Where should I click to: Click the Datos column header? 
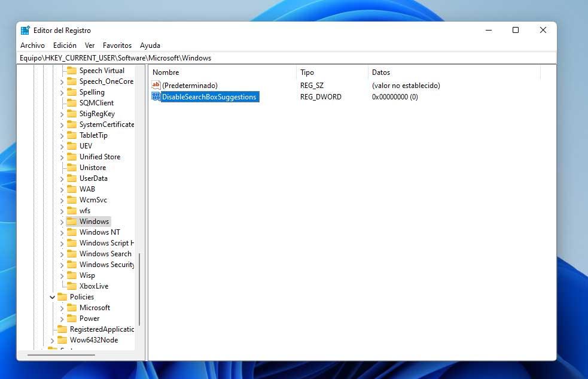[454, 72]
